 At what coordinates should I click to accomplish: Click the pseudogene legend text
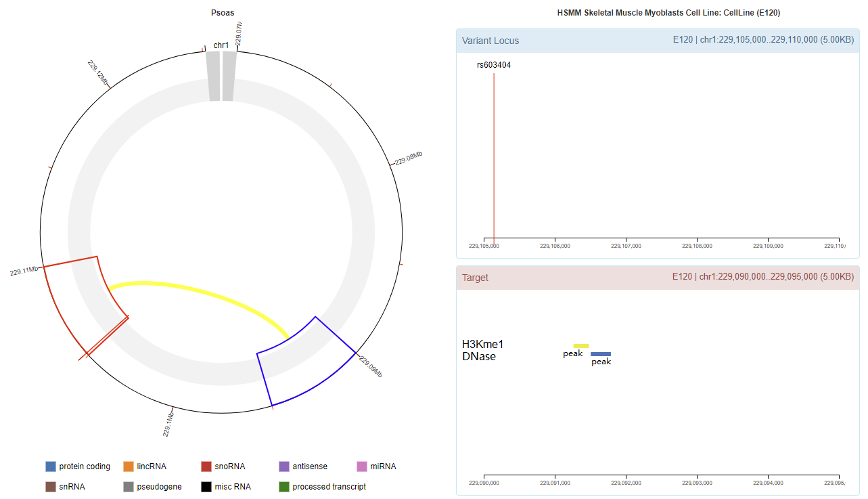point(159,487)
